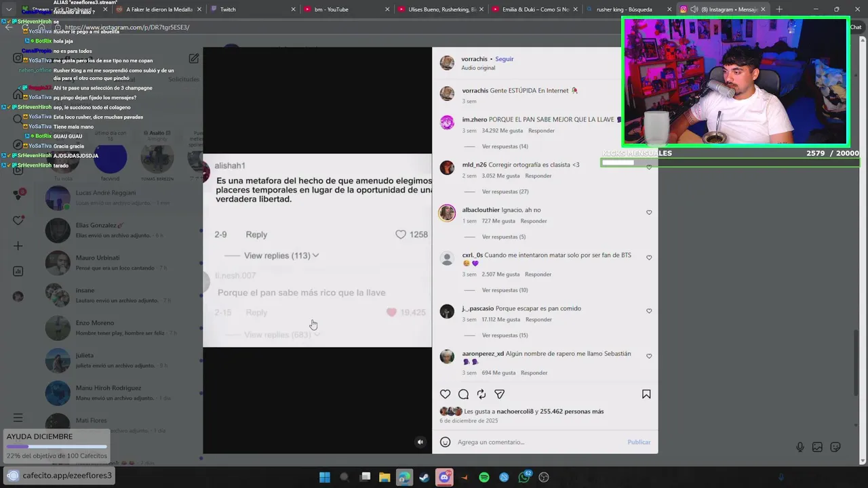Expand Ver respuestas (14) replies

(x=505, y=146)
